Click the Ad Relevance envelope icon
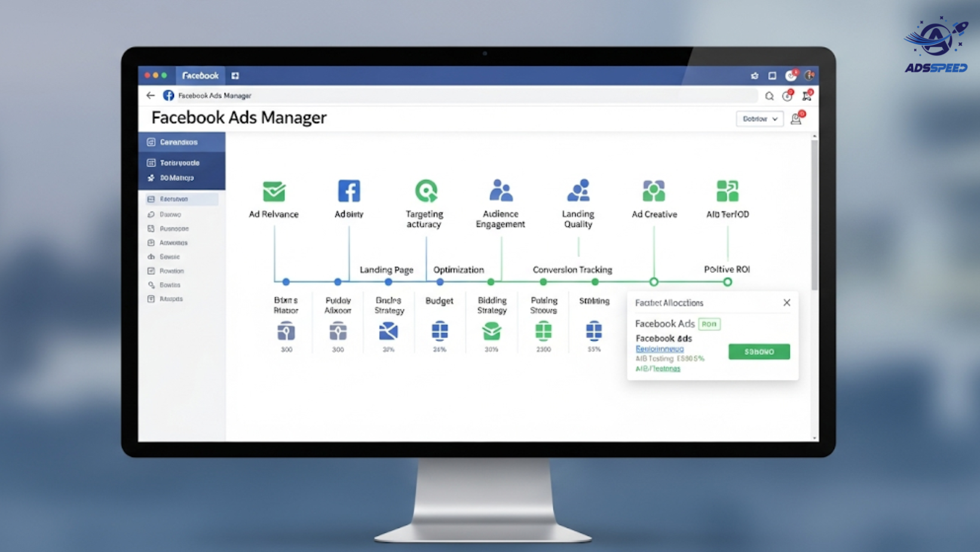 pyautogui.click(x=274, y=192)
